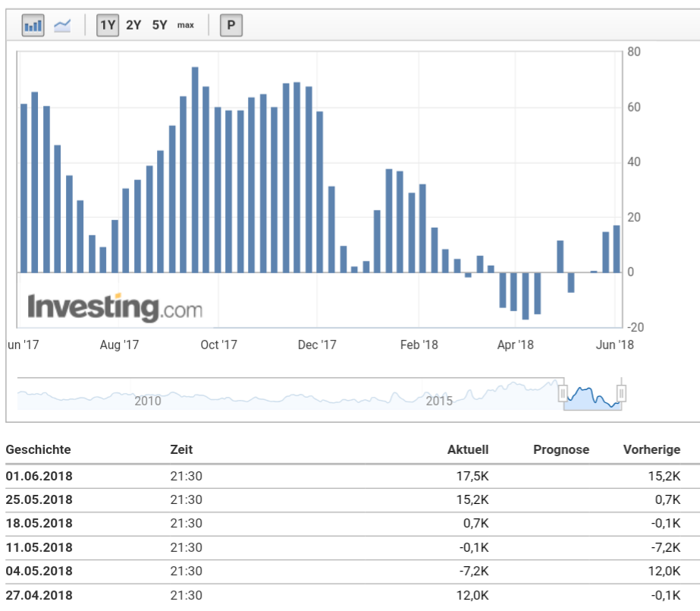Click the Prognose column header
Screen dimensions: 700x611
pos(563,449)
